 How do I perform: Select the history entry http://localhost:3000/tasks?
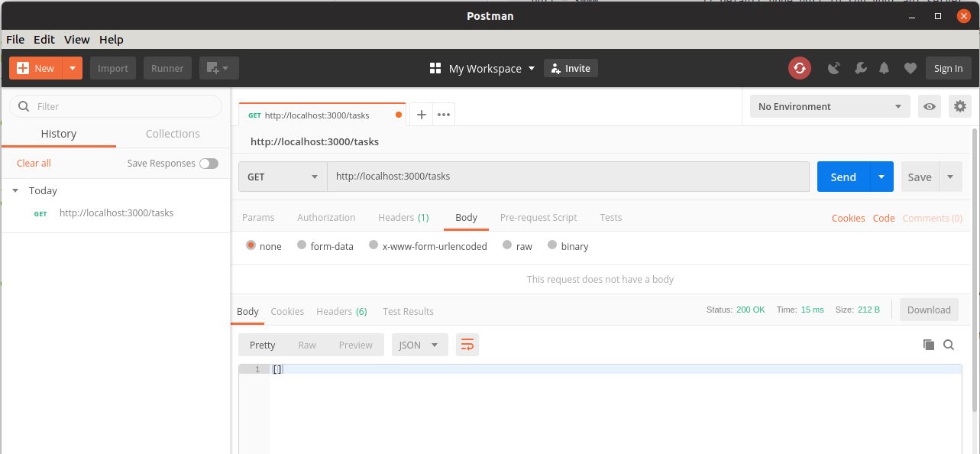[x=116, y=213]
